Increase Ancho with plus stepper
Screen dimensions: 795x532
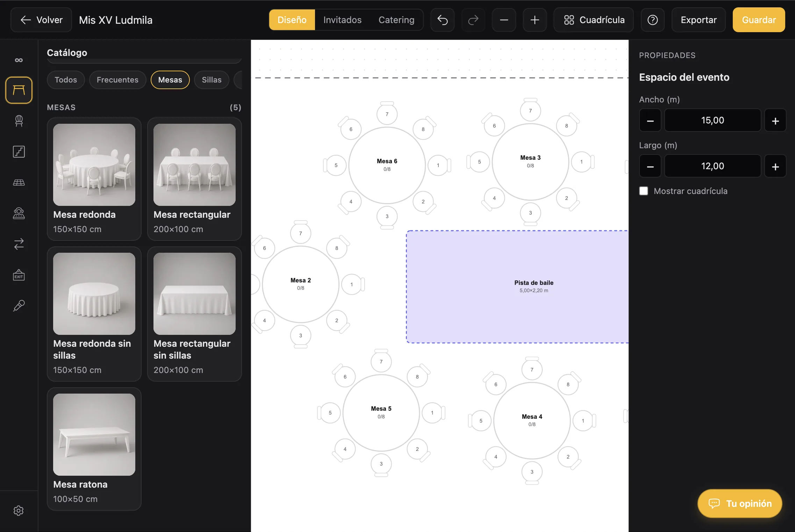pos(775,120)
